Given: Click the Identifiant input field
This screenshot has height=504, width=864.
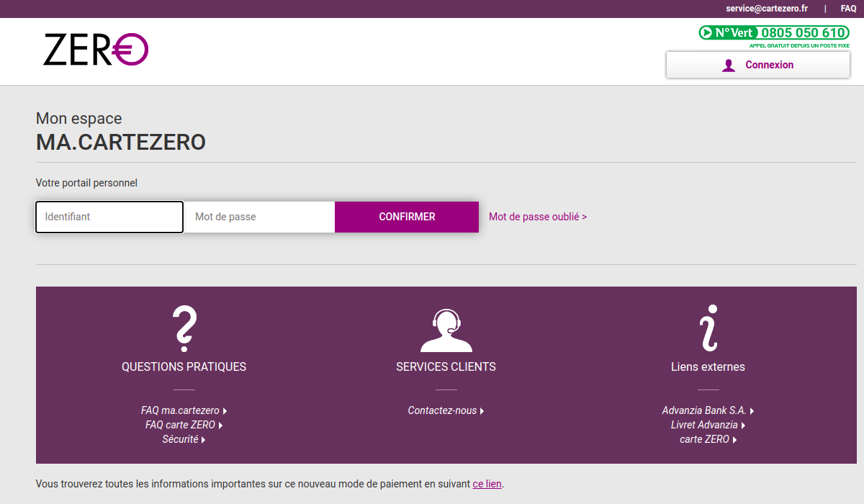Looking at the screenshot, I should (x=109, y=217).
